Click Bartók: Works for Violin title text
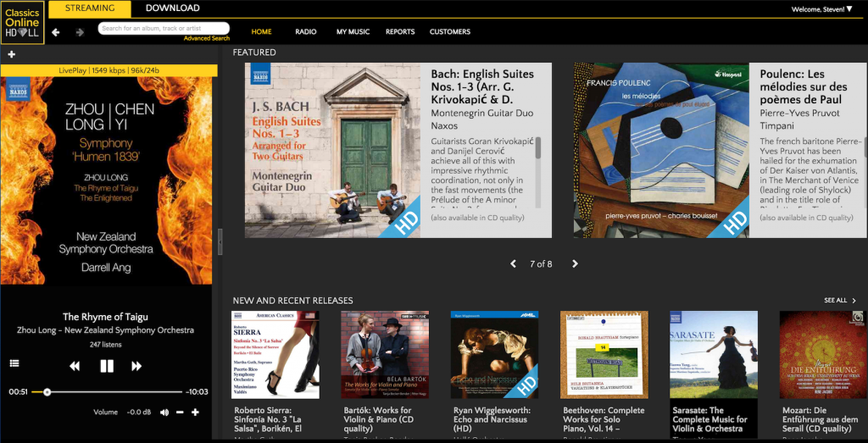The image size is (868, 443). pos(379,420)
